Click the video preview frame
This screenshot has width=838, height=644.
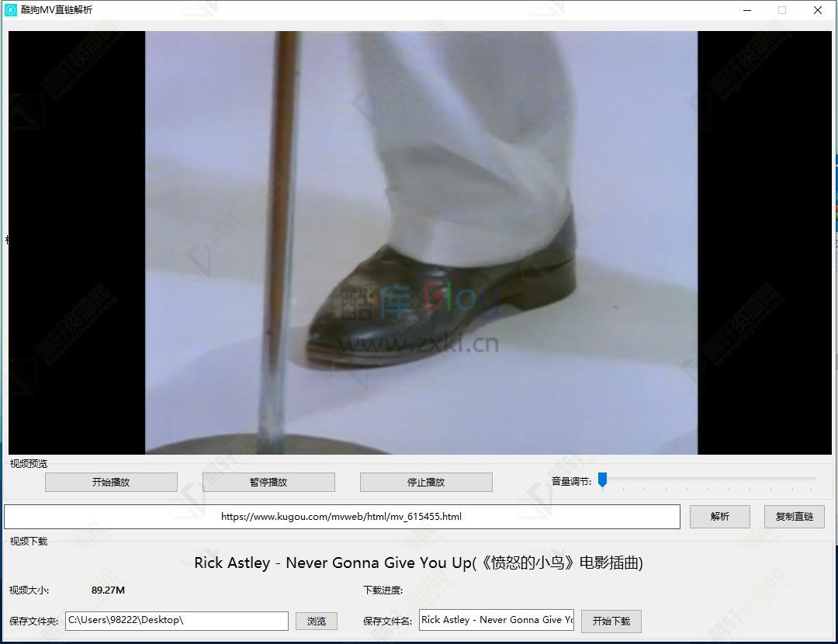pyautogui.click(x=419, y=242)
